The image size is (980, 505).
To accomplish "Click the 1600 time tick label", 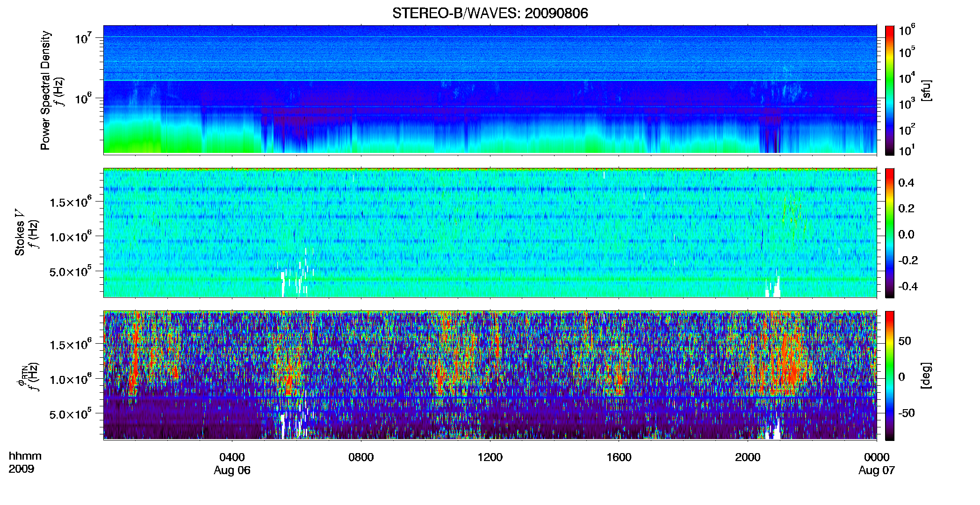I will point(619,457).
